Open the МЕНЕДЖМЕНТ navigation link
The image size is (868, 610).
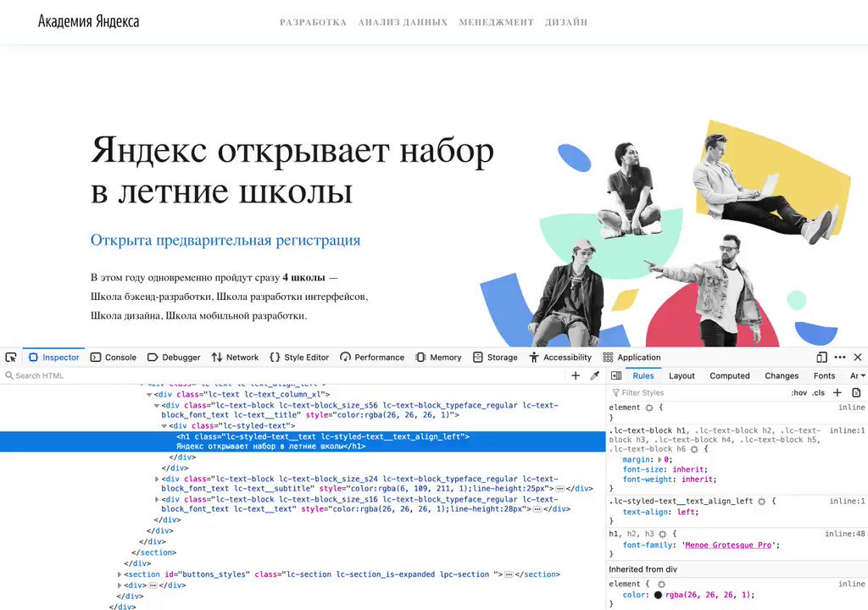pos(496,22)
